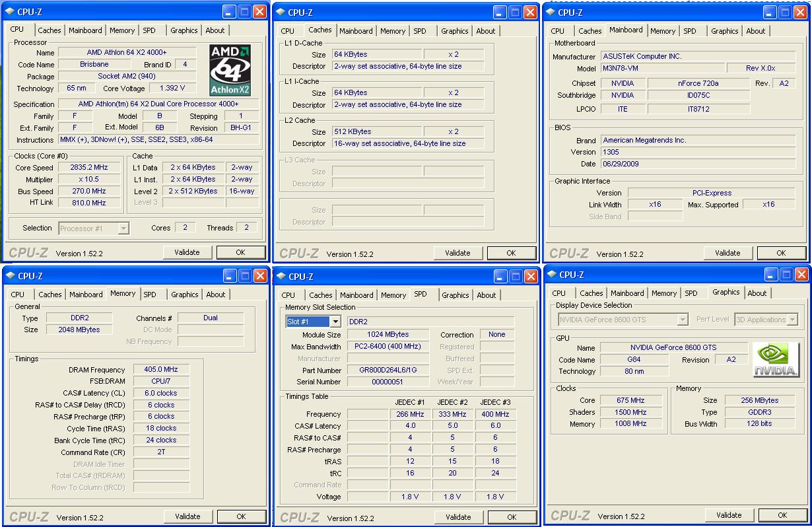Click the DRAM Frequency value 405.0 MHz
The image size is (812, 527).
(x=161, y=370)
